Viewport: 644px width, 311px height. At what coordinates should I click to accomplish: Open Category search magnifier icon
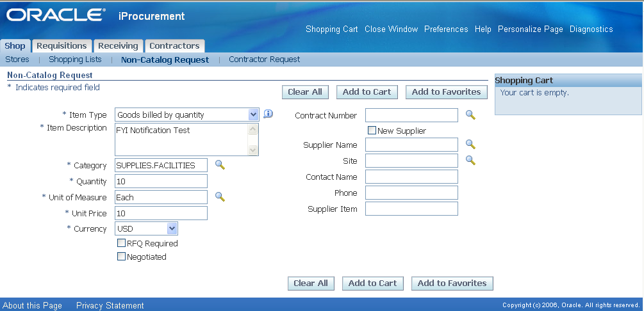(220, 165)
